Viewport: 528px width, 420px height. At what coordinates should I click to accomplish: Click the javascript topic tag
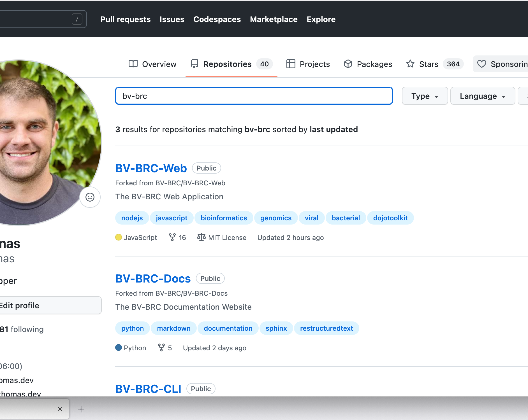(172, 218)
